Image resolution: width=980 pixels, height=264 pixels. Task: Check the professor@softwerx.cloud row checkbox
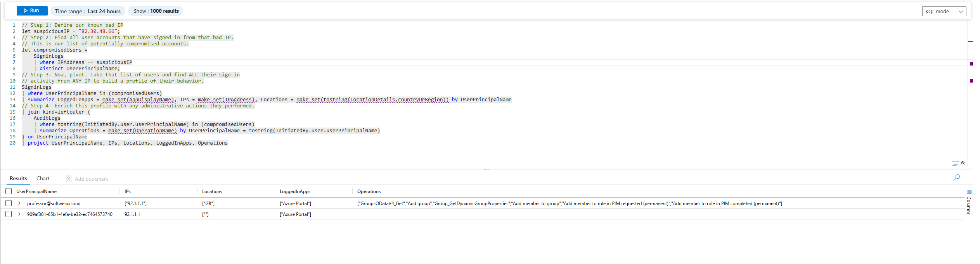(9, 203)
